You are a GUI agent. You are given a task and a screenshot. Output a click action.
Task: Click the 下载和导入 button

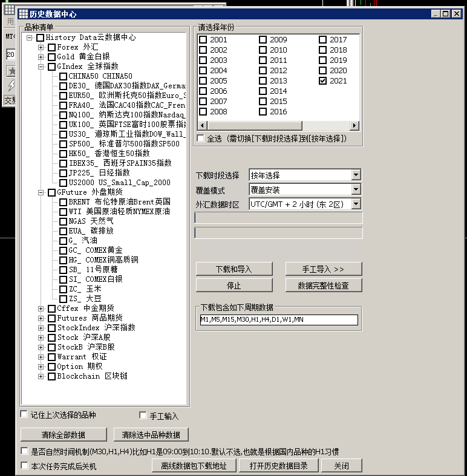click(234, 269)
